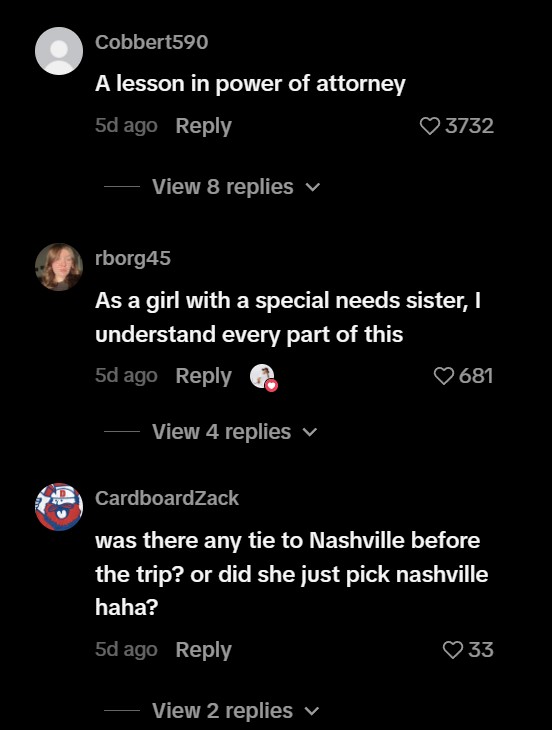This screenshot has width=552, height=730.
Task: Open rborg45 username link
Action: click(133, 258)
